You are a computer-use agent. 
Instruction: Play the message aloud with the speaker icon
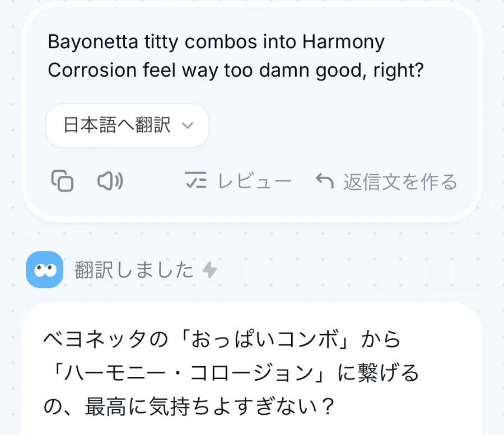tap(110, 181)
